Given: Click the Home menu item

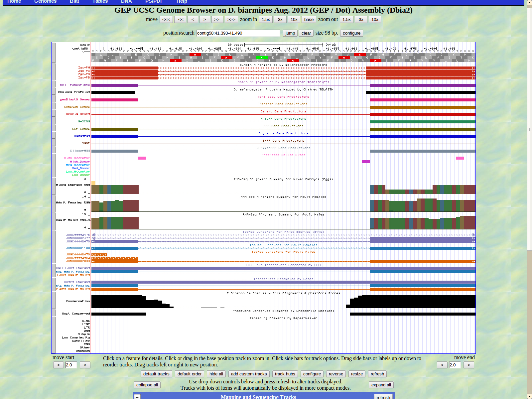Looking at the screenshot, I should click(x=14, y=1).
